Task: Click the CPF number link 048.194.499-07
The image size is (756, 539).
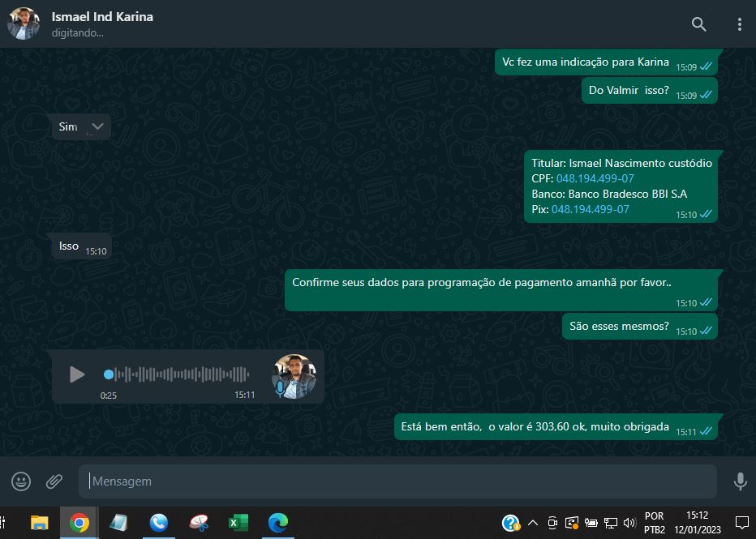Action: click(595, 178)
